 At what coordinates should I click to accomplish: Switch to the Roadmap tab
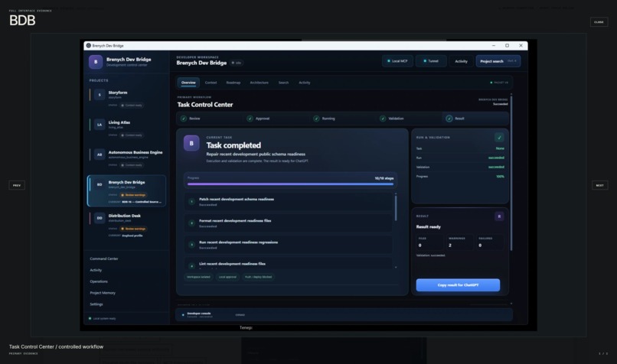pos(233,83)
